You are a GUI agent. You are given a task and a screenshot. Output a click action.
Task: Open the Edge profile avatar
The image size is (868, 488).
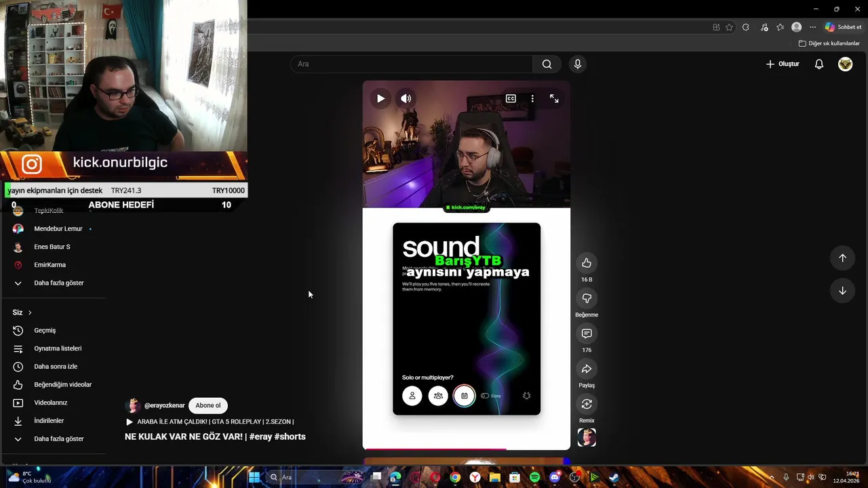(796, 27)
